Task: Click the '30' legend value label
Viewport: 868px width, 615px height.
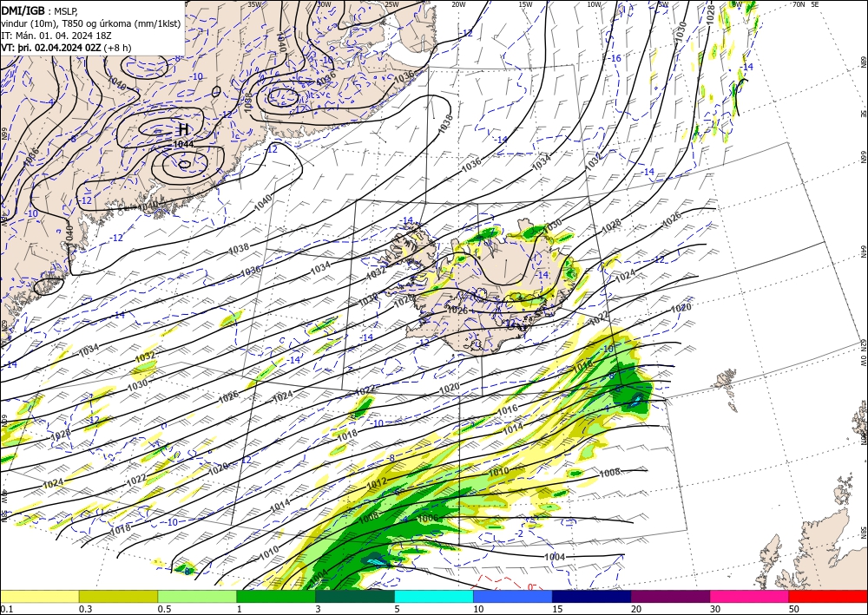Action: pos(716,608)
